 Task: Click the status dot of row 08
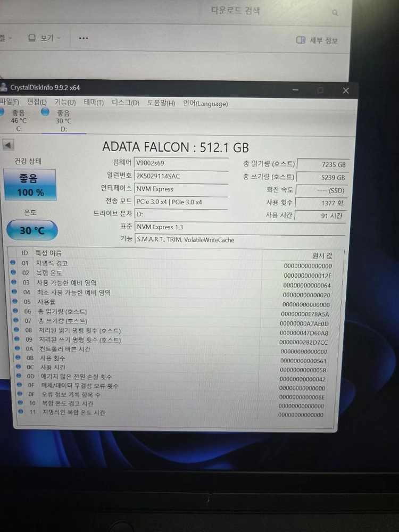17,329
